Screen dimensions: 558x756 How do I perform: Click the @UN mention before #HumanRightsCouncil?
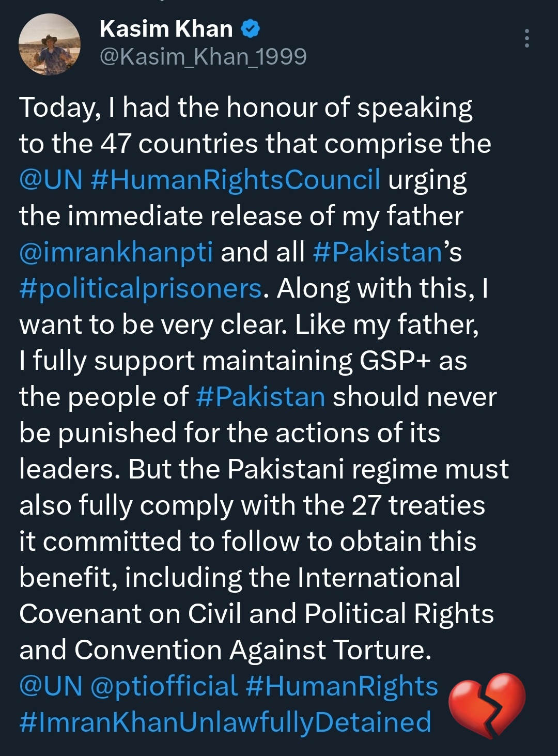coord(51,180)
